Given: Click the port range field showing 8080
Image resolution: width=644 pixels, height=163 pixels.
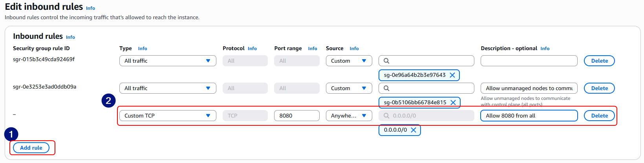Looking at the screenshot, I should (296, 116).
